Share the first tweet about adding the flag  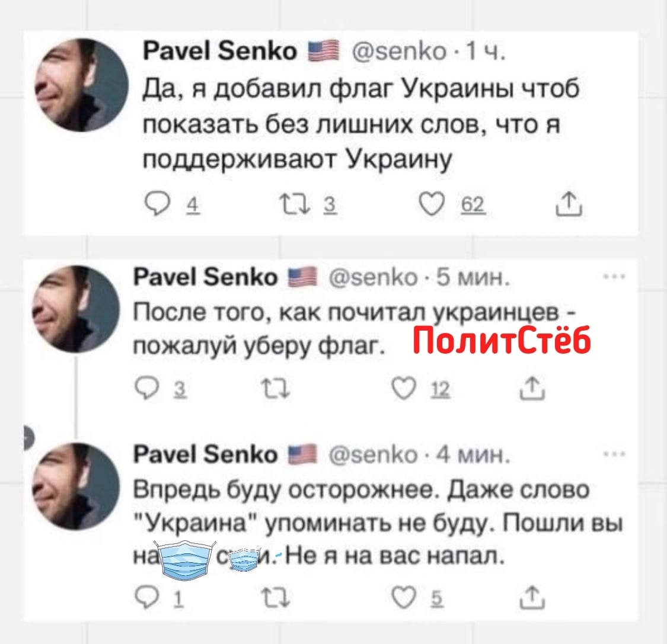(x=570, y=204)
